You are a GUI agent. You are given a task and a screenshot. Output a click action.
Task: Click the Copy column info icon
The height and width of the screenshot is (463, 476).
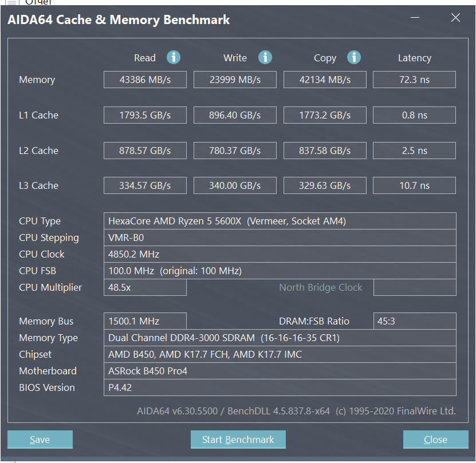coord(354,57)
